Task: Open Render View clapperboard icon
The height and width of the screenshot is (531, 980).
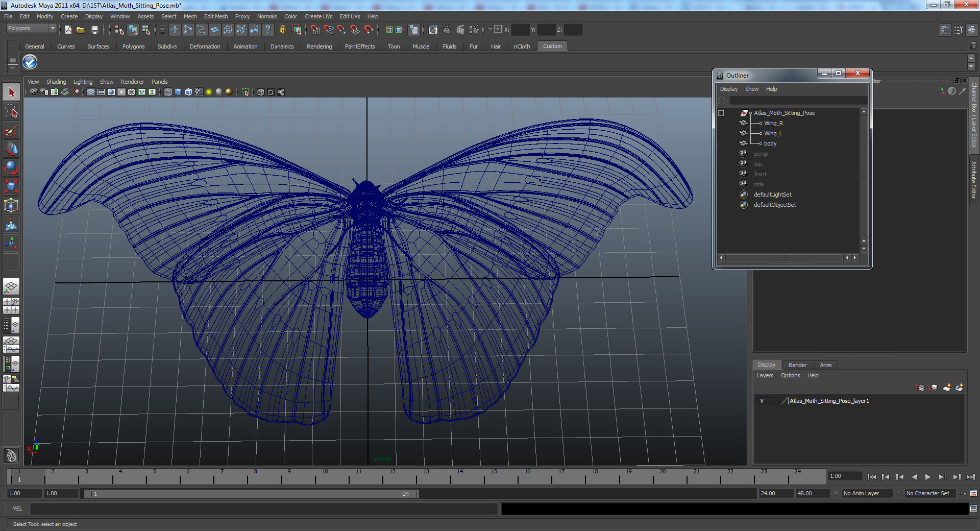Action: click(x=433, y=30)
